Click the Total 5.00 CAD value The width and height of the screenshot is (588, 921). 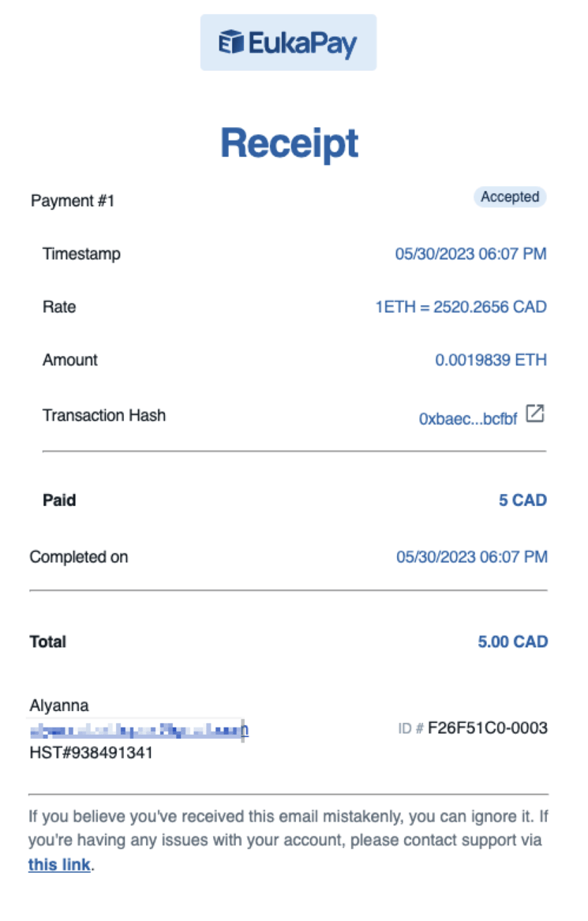(512, 642)
